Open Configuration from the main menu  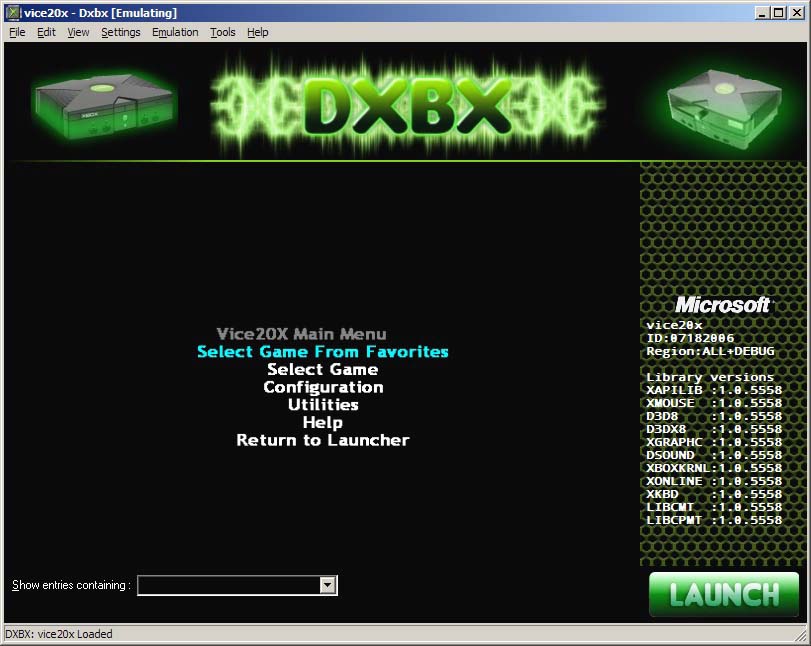tap(322, 387)
